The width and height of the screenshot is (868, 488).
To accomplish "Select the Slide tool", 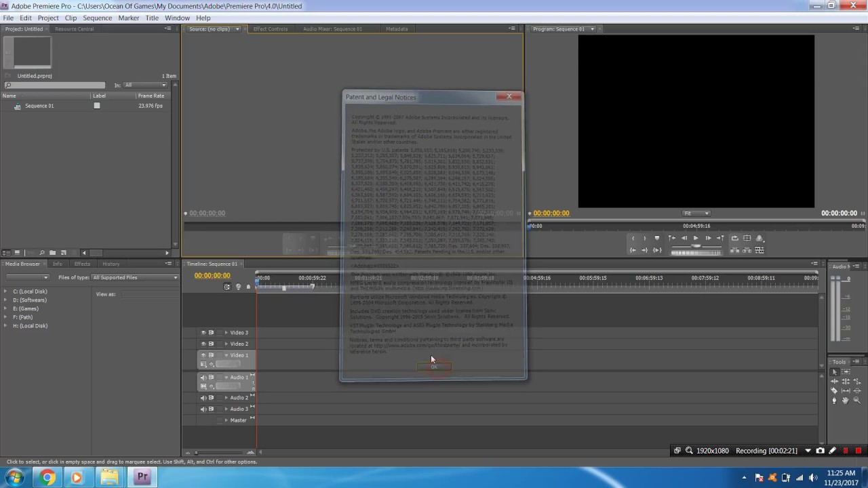I will coord(857,391).
